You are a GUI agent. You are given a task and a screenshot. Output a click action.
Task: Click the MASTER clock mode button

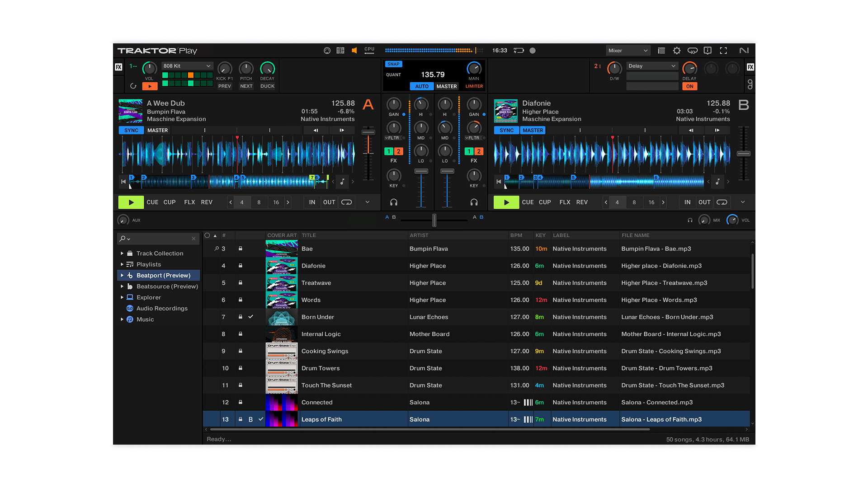click(x=446, y=86)
